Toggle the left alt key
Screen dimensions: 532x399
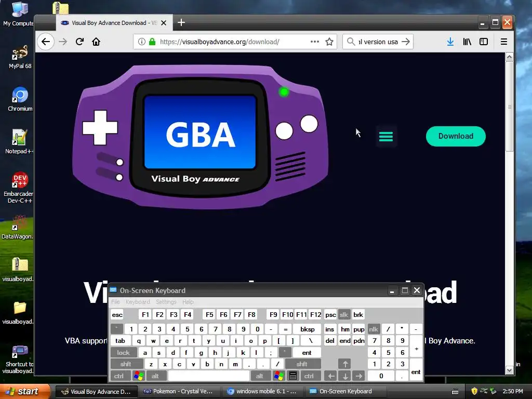(155, 376)
